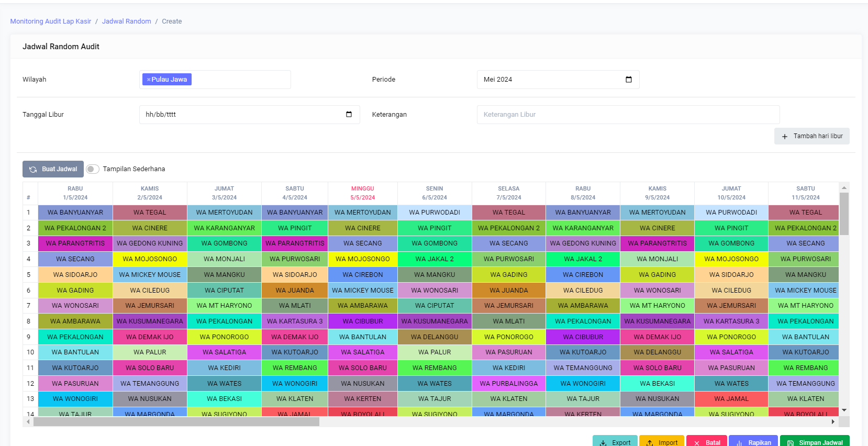Click the table's right scroll arrow
This screenshot has width=868, height=446.
pyautogui.click(x=832, y=421)
